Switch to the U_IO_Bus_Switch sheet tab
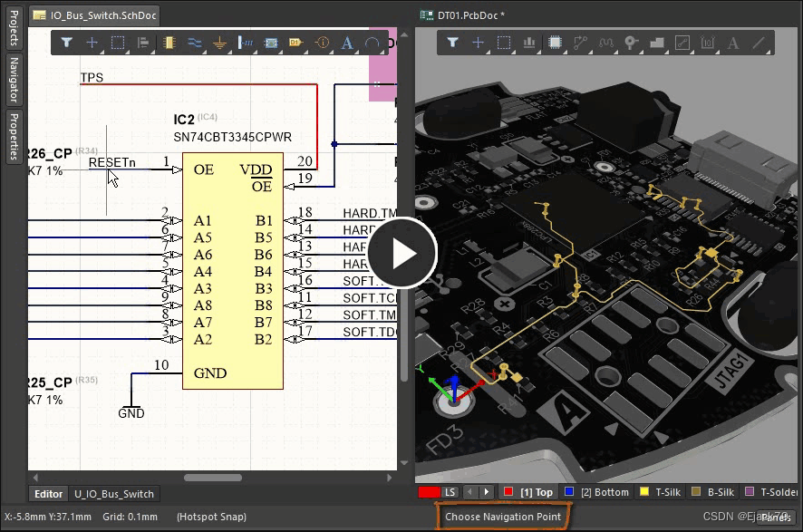 (114, 494)
